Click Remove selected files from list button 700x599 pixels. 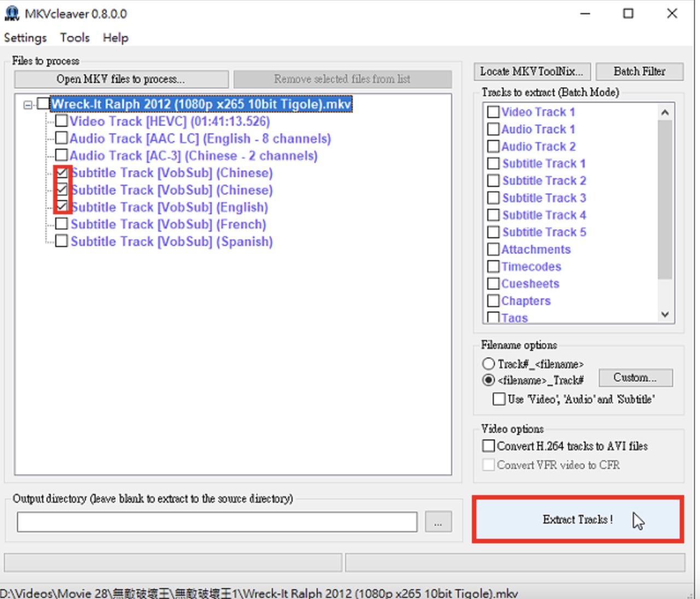[342, 79]
